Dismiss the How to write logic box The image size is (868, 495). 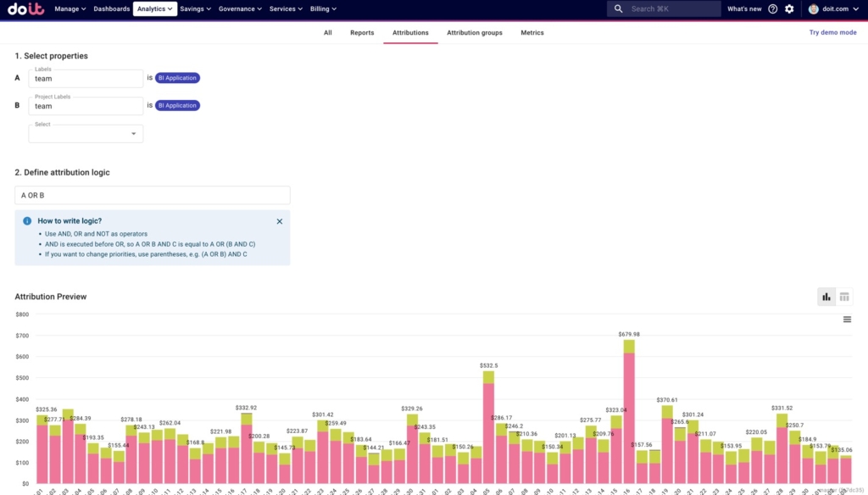[x=280, y=220]
